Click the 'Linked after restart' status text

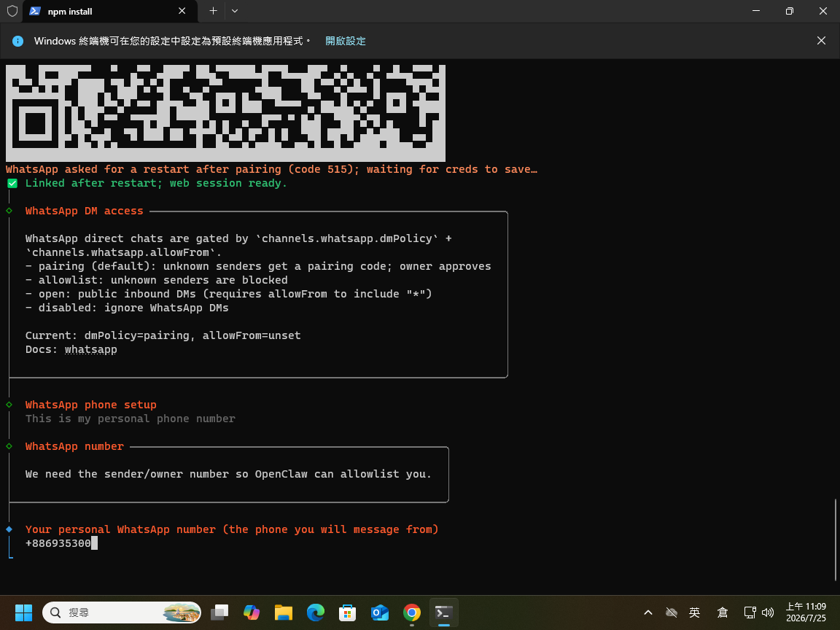[x=156, y=183]
